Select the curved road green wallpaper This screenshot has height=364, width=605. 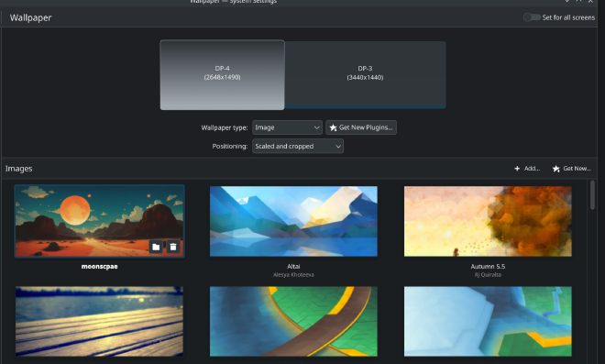pos(293,321)
